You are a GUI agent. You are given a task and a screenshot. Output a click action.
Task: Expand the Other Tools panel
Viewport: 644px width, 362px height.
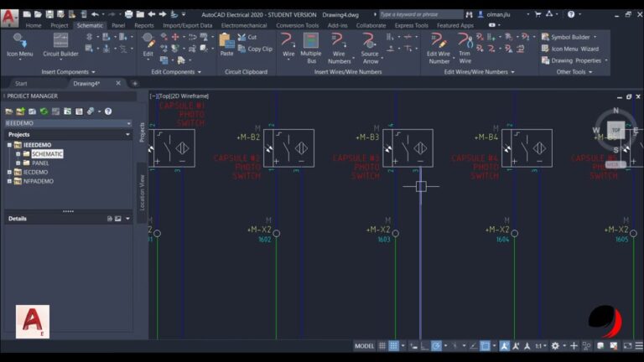(x=574, y=72)
